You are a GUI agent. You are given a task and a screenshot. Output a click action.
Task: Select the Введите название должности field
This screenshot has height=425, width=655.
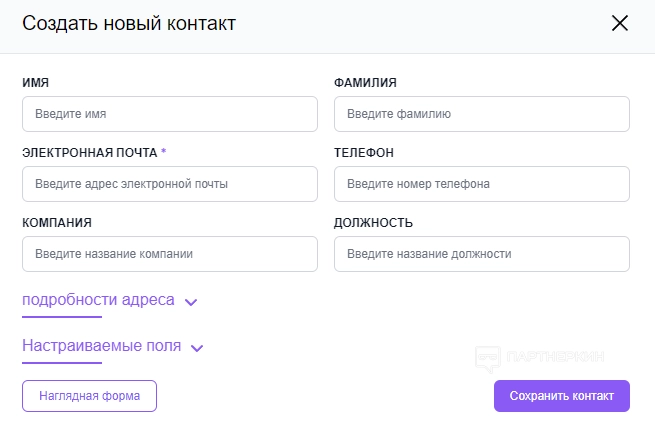coord(482,254)
